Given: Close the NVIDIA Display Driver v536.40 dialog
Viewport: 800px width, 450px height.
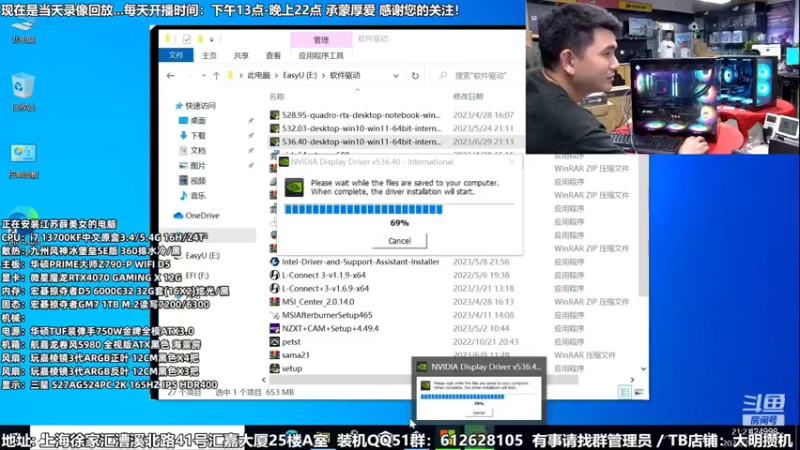Looking at the screenshot, I should 512,162.
